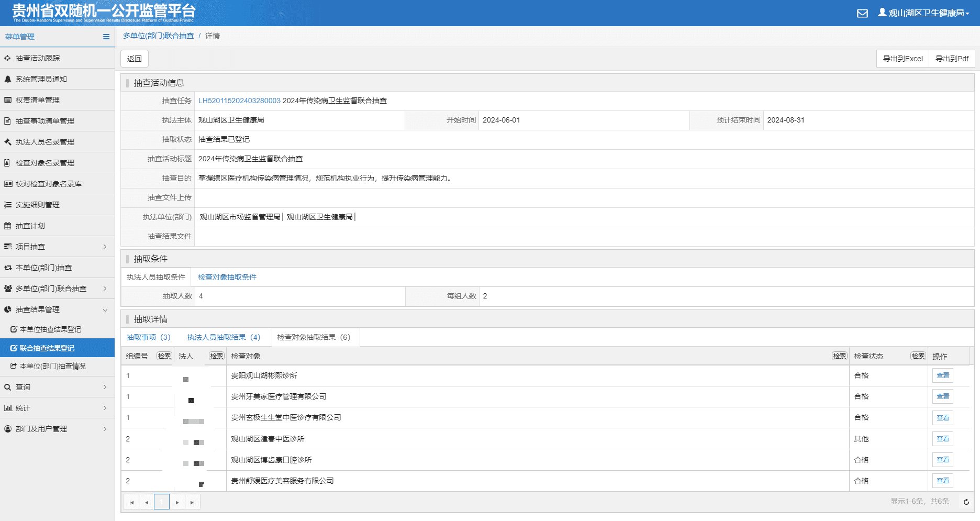980x521 pixels.
Task: Click 检索 filter in the 检查状态 column
Action: point(918,356)
